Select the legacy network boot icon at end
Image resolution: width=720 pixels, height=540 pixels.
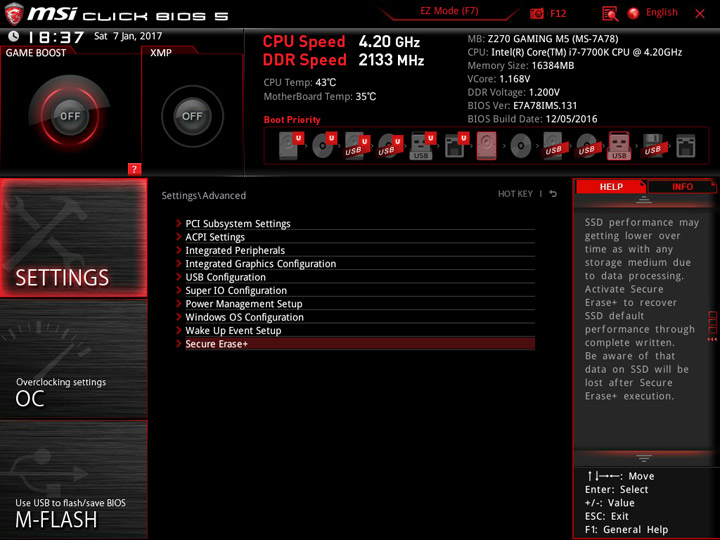(686, 146)
